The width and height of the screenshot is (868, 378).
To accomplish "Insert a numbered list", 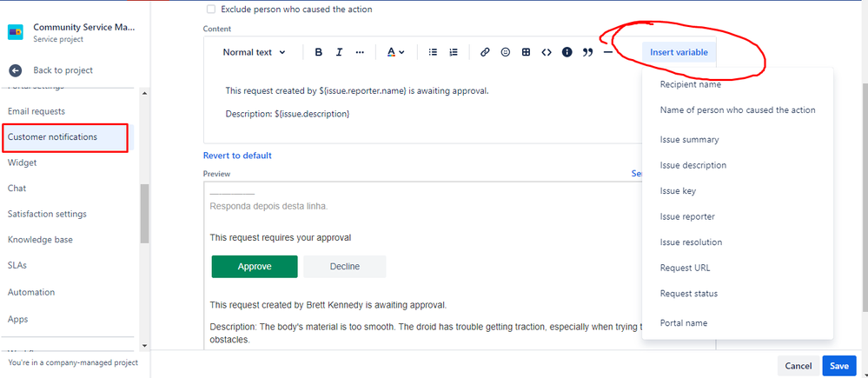I will click(454, 53).
